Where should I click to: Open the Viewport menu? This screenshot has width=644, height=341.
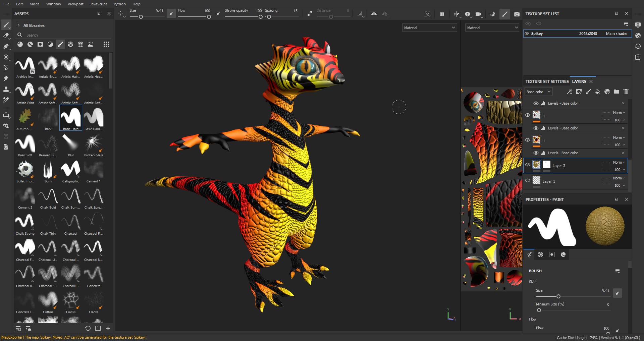point(75,4)
